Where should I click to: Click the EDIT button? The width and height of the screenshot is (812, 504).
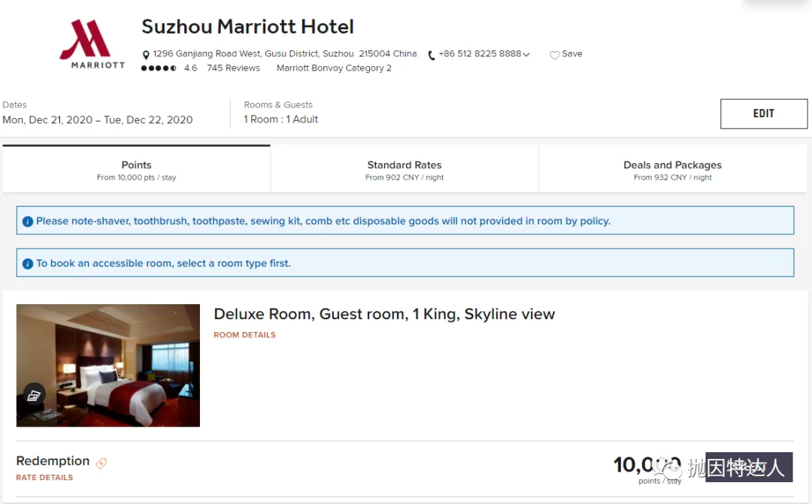764,114
